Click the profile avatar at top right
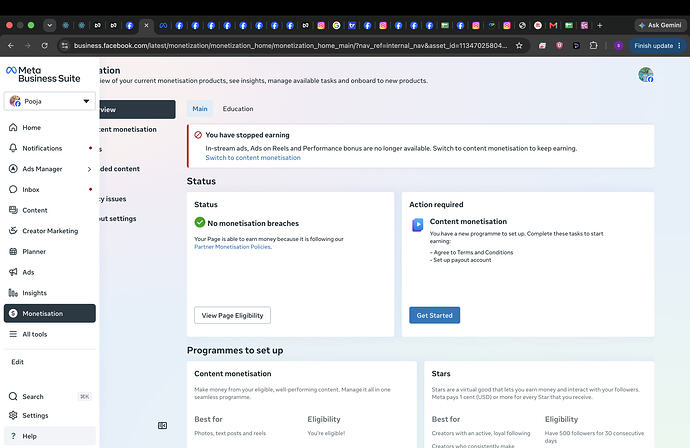The image size is (690, 448). (x=646, y=75)
